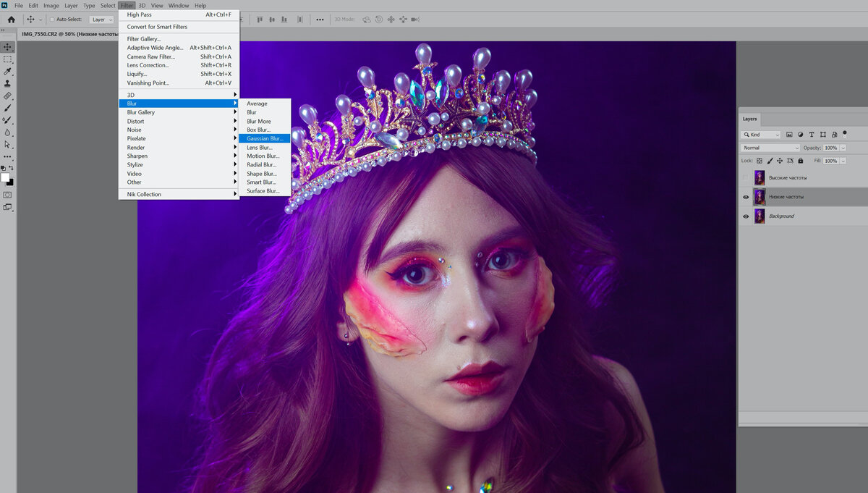Choose Convert for Smart Filters

pyautogui.click(x=179, y=27)
